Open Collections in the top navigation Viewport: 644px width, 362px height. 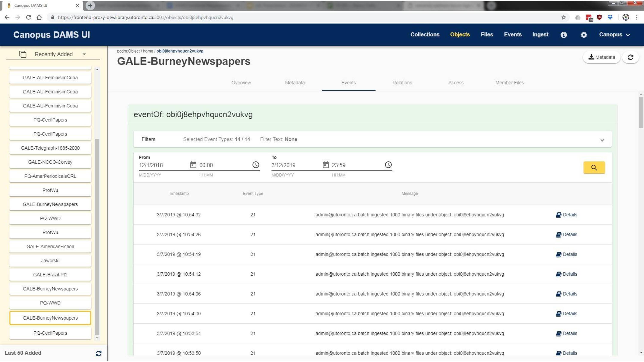[425, 35]
